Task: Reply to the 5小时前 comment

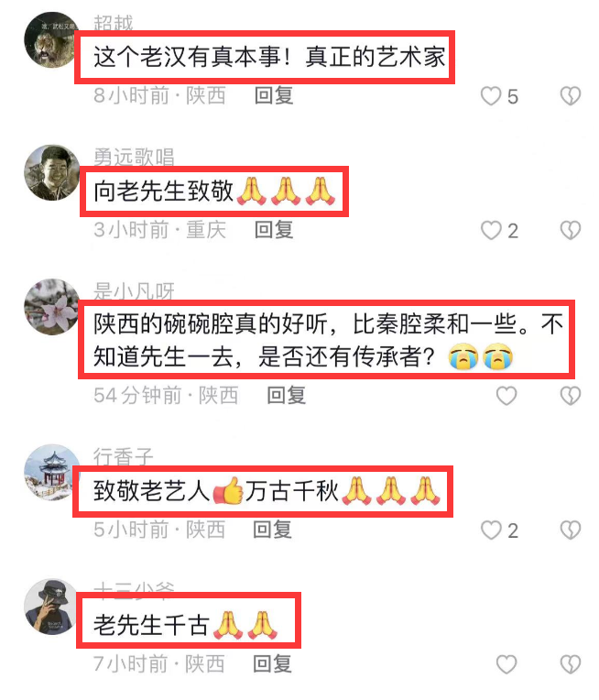Action: click(272, 530)
